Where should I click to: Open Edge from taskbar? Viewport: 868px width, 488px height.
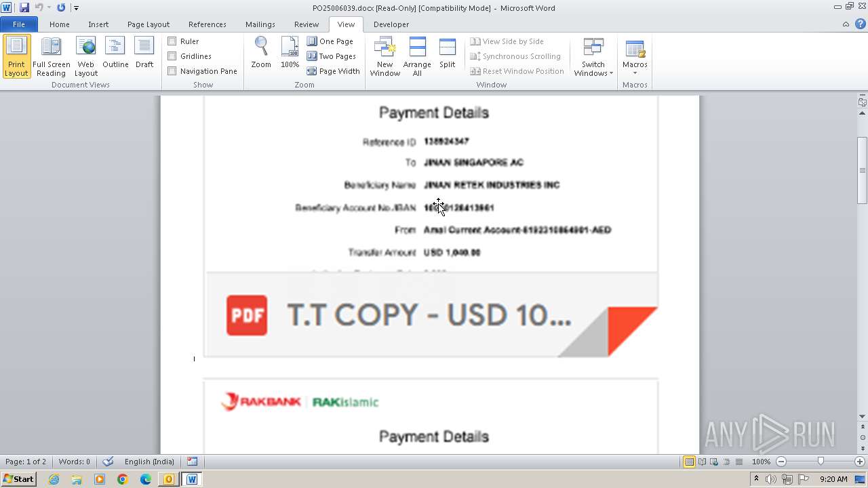tap(146, 479)
